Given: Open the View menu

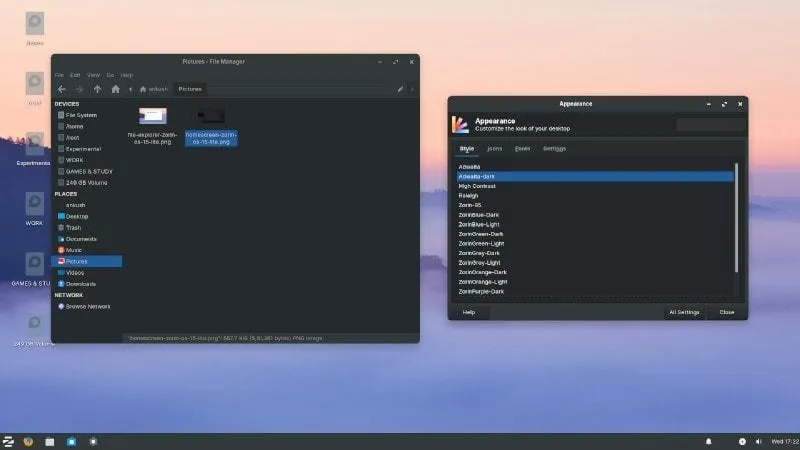Looking at the screenshot, I should pos(93,75).
